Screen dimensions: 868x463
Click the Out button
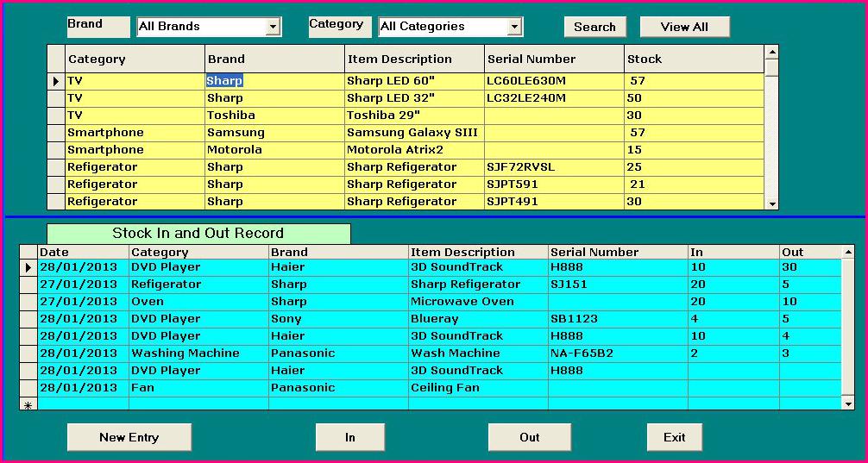coord(529,437)
